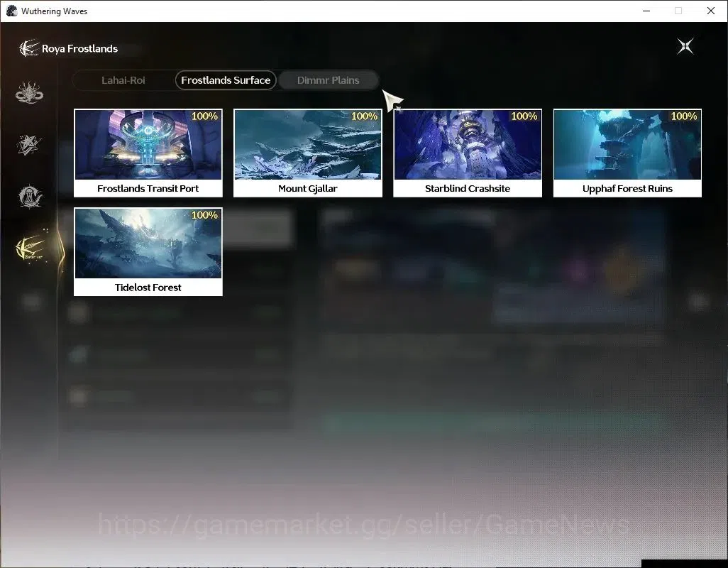The width and height of the screenshot is (728, 568).
Task: Click the Upphaf Forest Ruins label text
Action: coord(627,189)
